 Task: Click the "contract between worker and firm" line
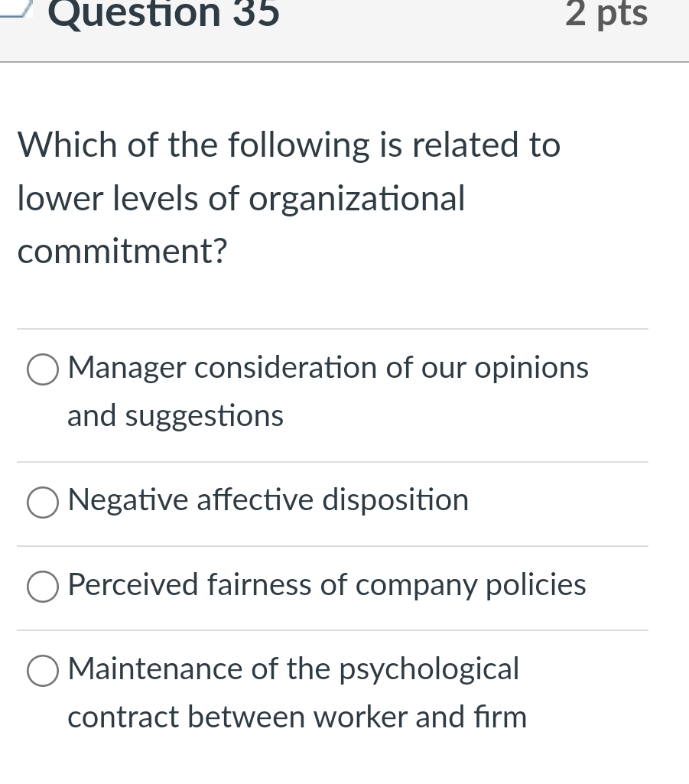(297, 717)
